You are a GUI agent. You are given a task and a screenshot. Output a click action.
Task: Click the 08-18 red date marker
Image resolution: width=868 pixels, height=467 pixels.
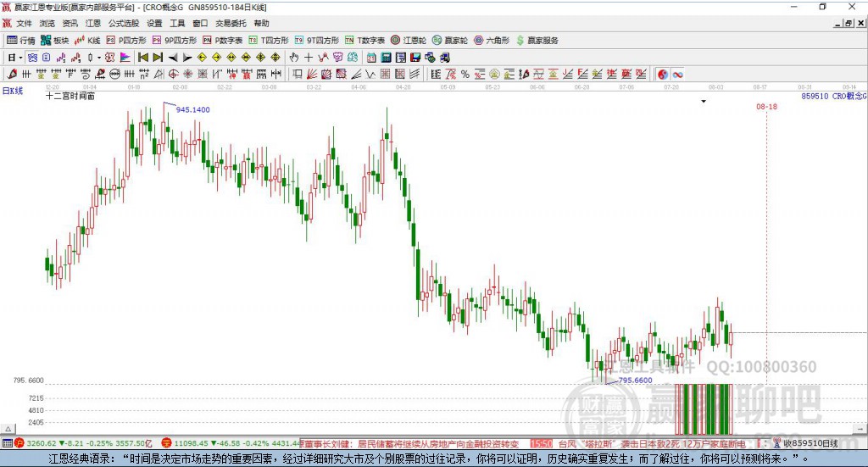pos(766,106)
